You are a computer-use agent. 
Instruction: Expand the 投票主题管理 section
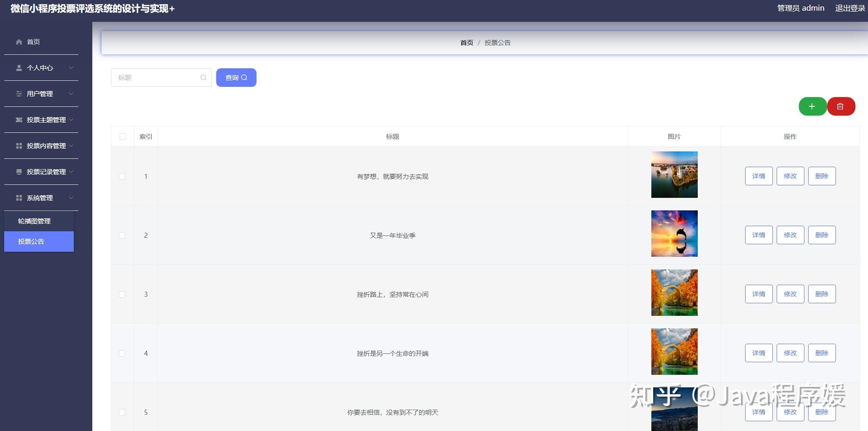click(40, 120)
